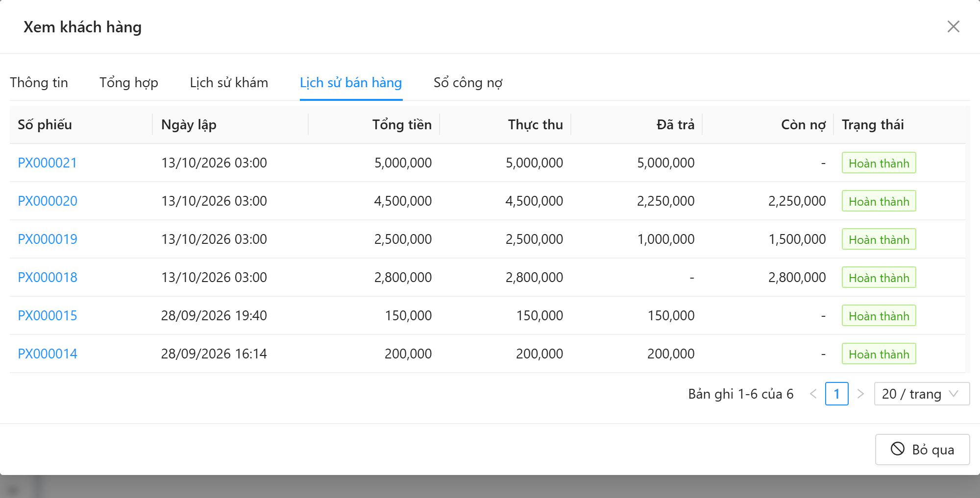Viewport: 980px width, 498px height.
Task: Click remaining debt 1,500,000 for PX000019
Action: (x=797, y=239)
